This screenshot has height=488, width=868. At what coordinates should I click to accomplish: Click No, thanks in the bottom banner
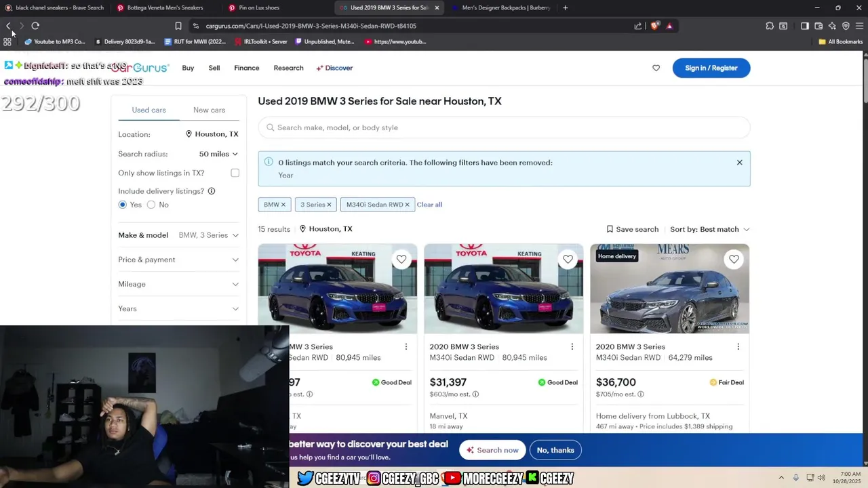555,450
